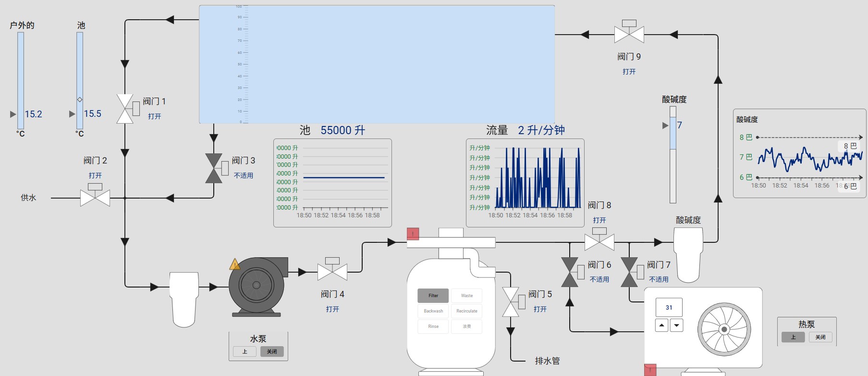The width and height of the screenshot is (868, 376).
Task: Click the 阀门 1 valve symbol
Action: [125, 109]
